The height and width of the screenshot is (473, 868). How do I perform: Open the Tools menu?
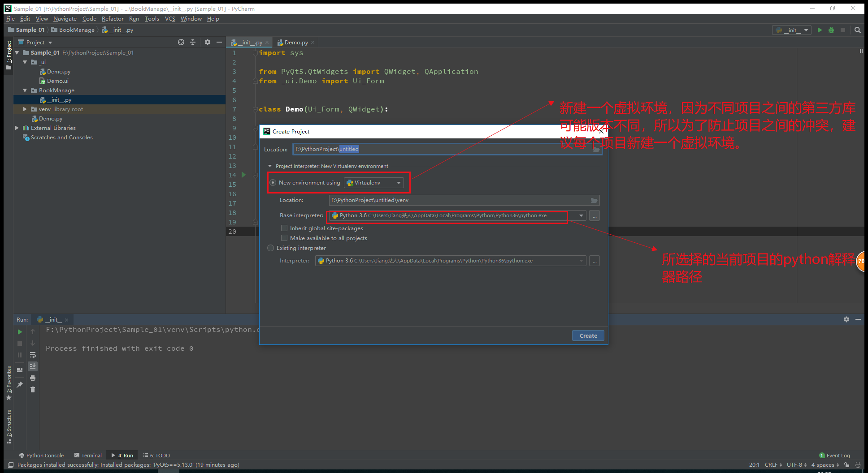152,19
